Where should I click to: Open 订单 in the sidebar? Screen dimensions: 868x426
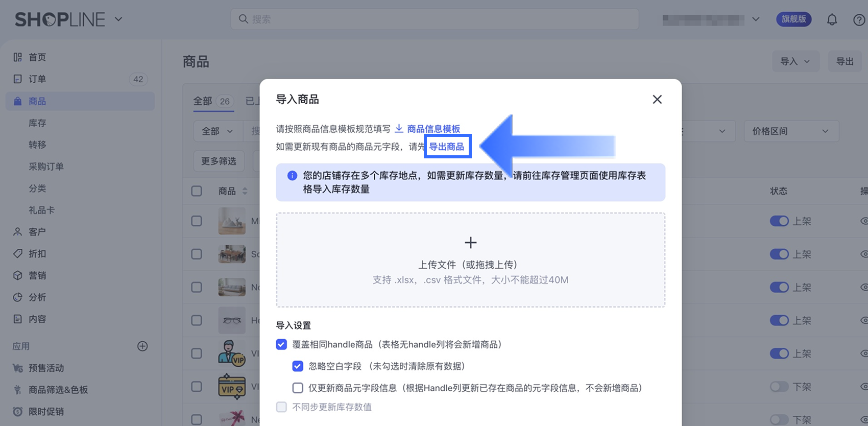pos(80,79)
